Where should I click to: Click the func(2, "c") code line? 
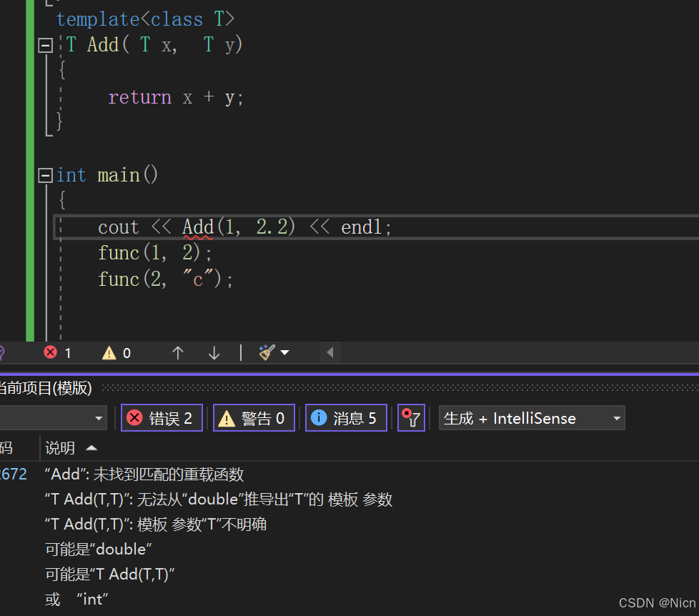165,279
